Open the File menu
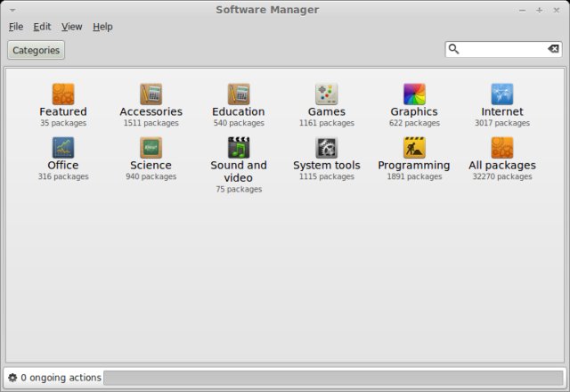This screenshot has height=392, width=570. pyautogui.click(x=16, y=27)
